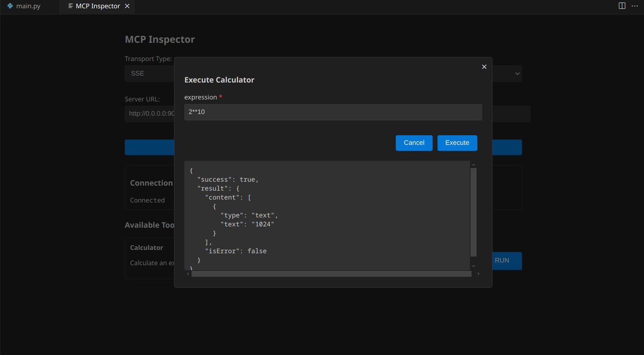Click the vertical scrollbar in result panel

474,211
